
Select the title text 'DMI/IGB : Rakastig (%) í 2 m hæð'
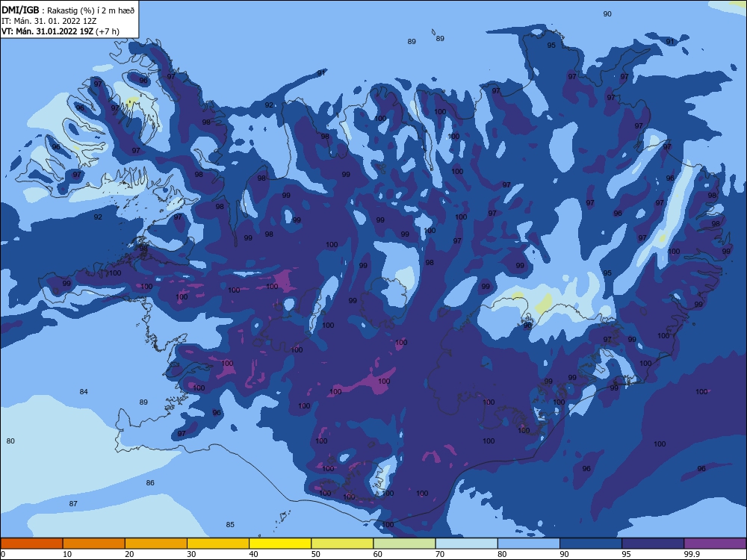pyautogui.click(x=68, y=10)
